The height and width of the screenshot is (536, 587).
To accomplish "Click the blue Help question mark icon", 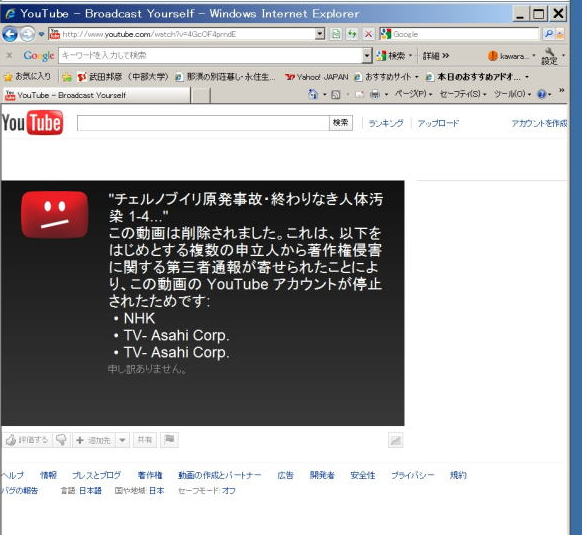I will point(541,94).
